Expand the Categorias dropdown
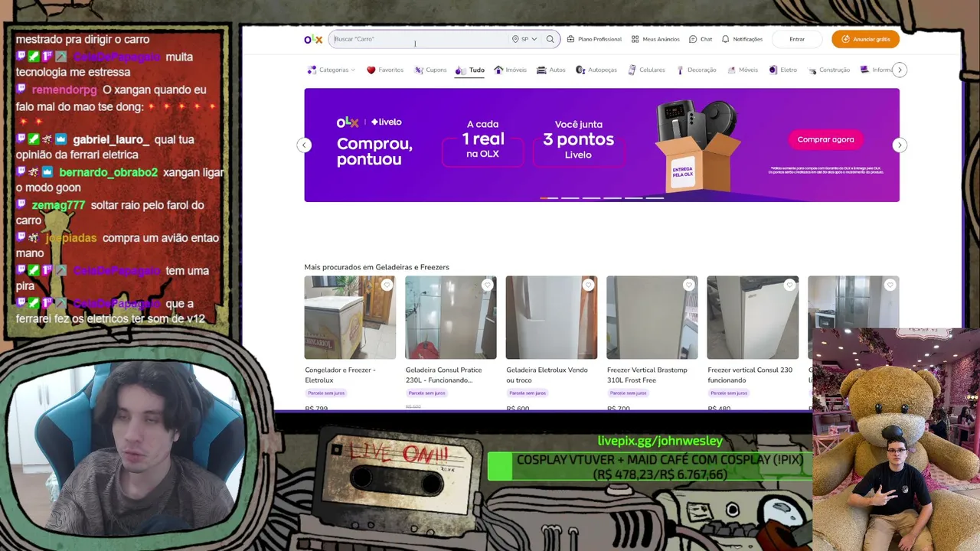Viewport: 980px width, 551px height. (331, 70)
